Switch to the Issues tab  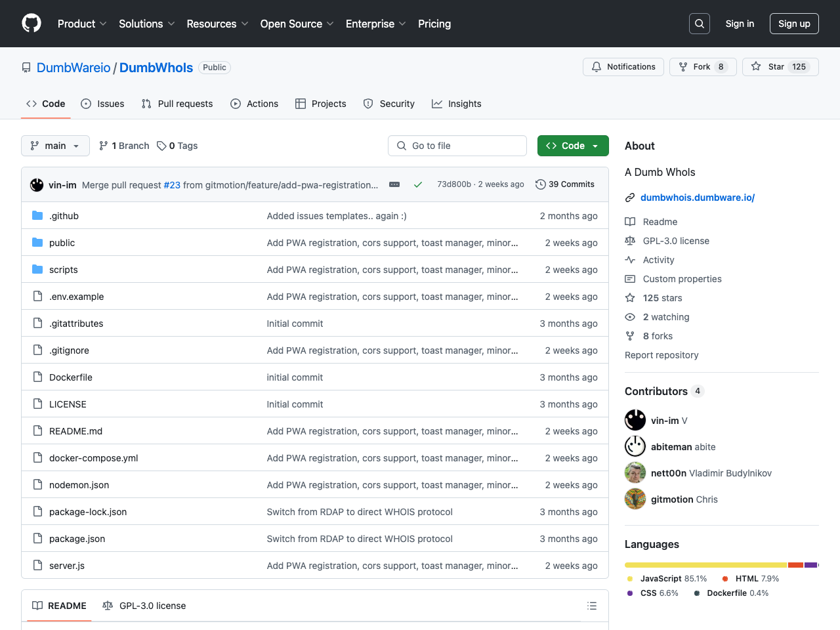coord(102,104)
